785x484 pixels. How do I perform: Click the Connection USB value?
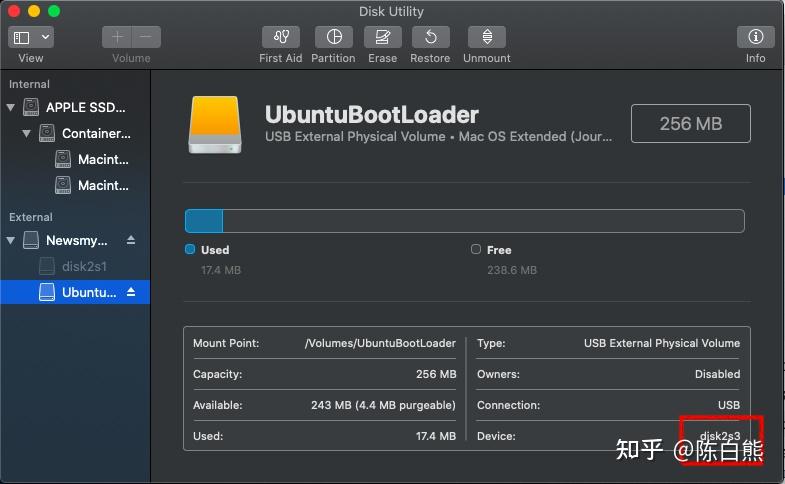click(729, 405)
